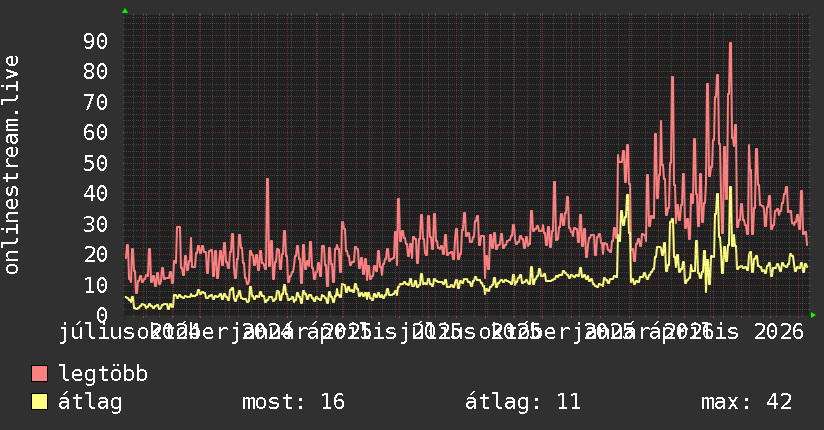Click the "most: 16" current value
Screen dimensions: 824x430
click(293, 402)
